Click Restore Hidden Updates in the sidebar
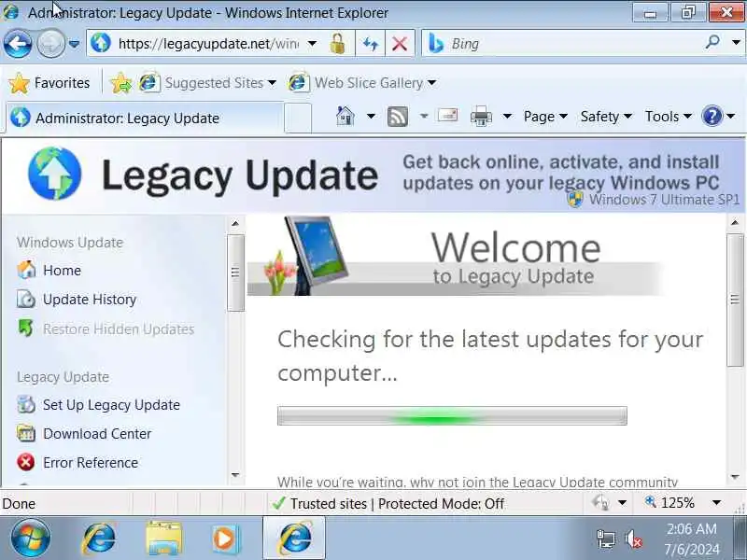The width and height of the screenshot is (747, 560). 119,329
